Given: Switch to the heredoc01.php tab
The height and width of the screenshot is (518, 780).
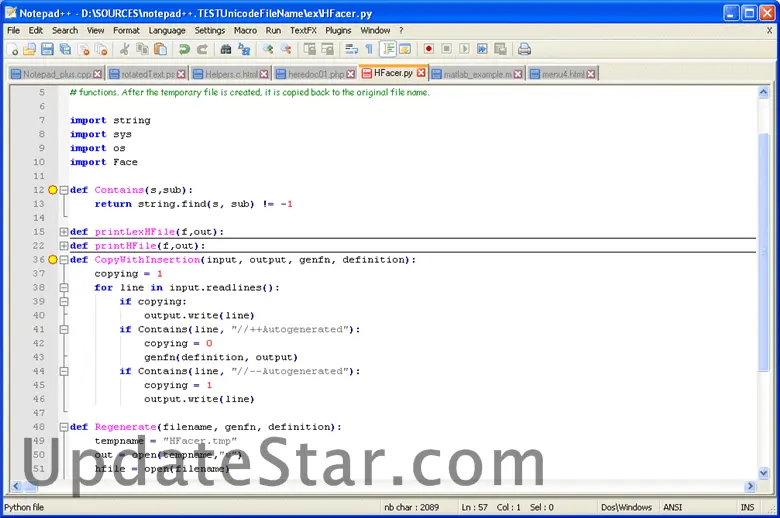Looking at the screenshot, I should [x=309, y=74].
